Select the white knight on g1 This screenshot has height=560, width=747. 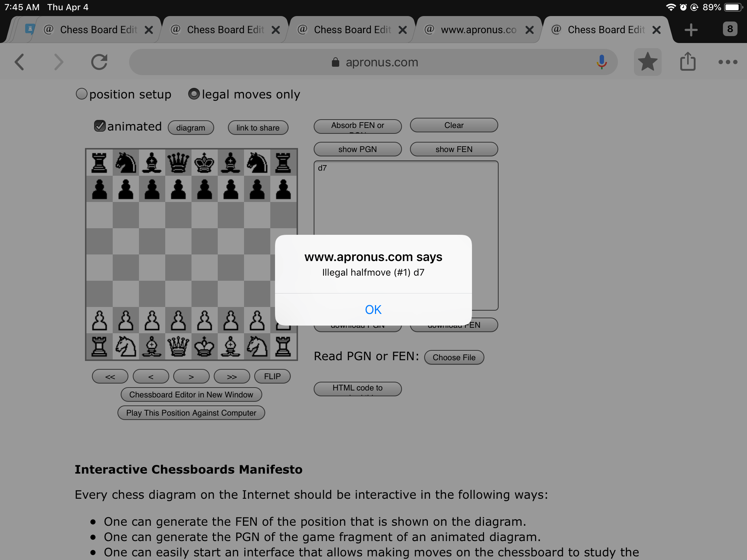[x=257, y=346]
